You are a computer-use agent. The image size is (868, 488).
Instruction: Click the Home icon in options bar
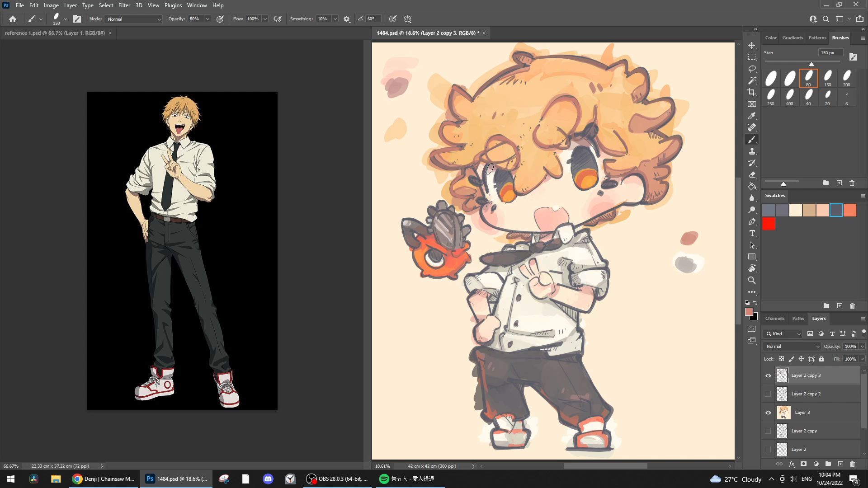[x=13, y=19]
